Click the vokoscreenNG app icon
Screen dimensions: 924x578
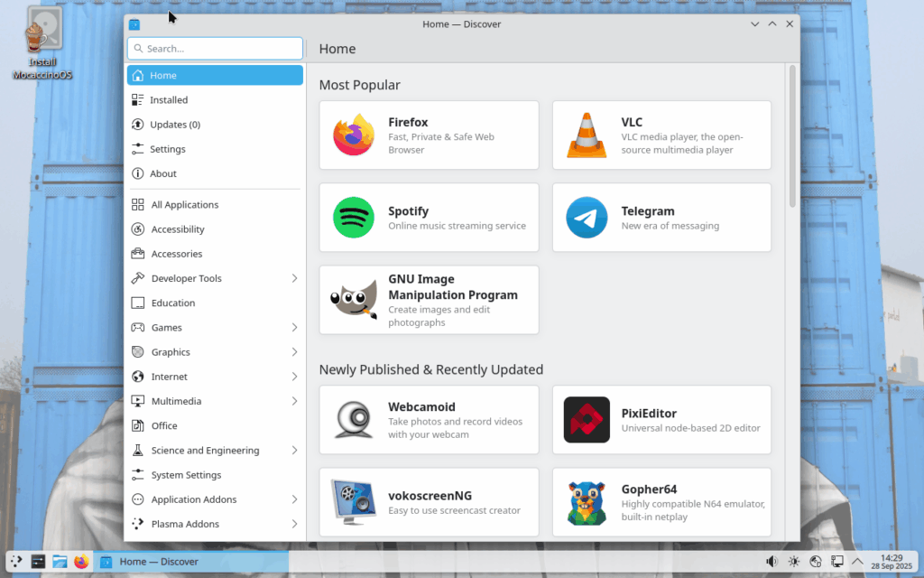(354, 502)
